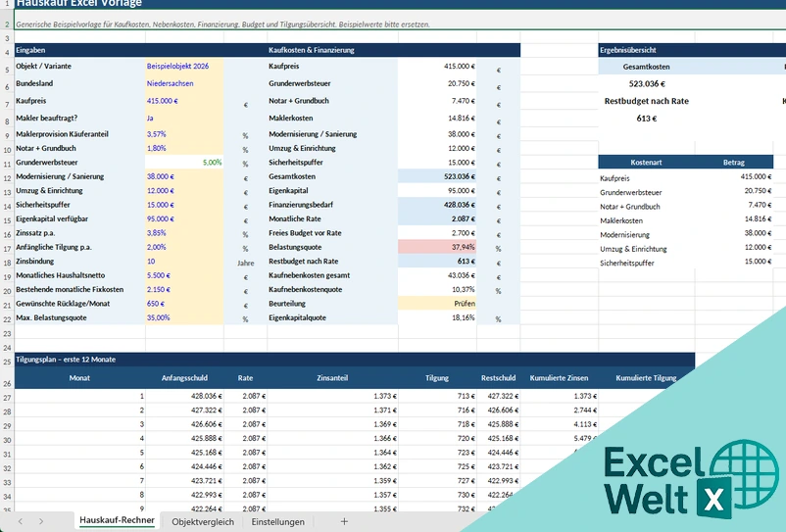Select row header 12
Image resolution: width=786 pixels, height=532 pixels.
7,178
